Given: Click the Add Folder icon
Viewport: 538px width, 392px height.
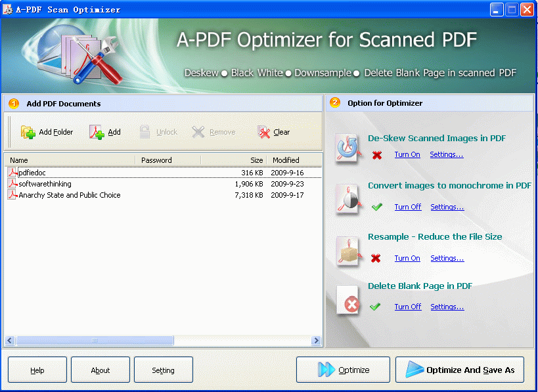Looking at the screenshot, I should pos(28,132).
